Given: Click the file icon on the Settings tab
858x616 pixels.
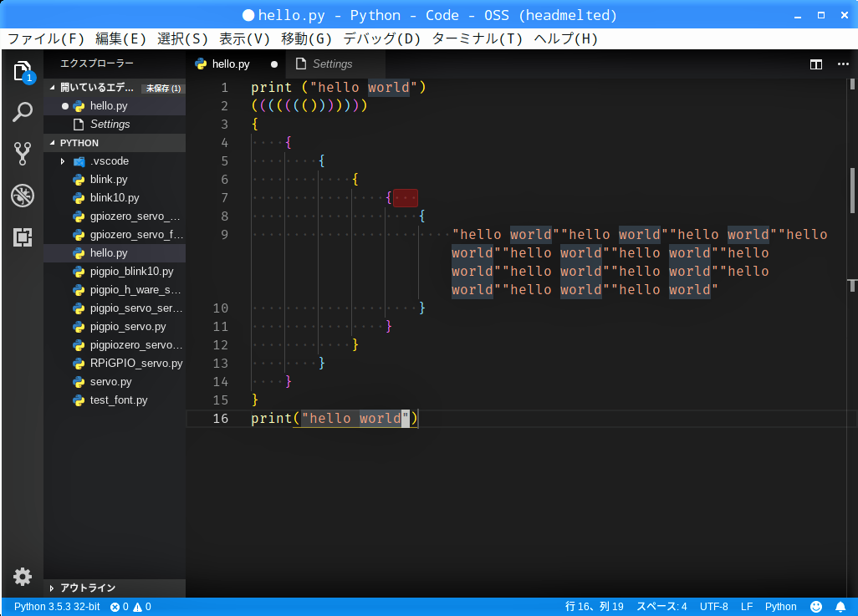Looking at the screenshot, I should [301, 64].
